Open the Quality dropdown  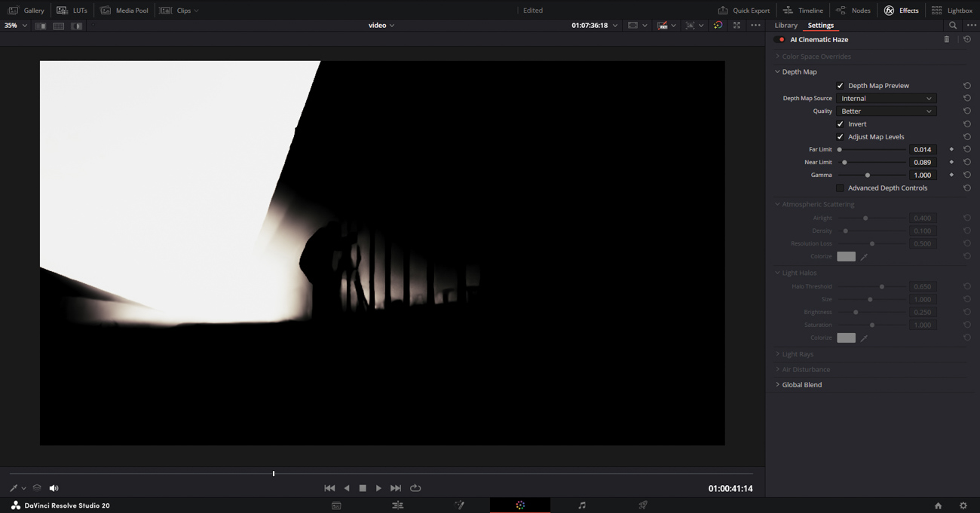(x=886, y=111)
